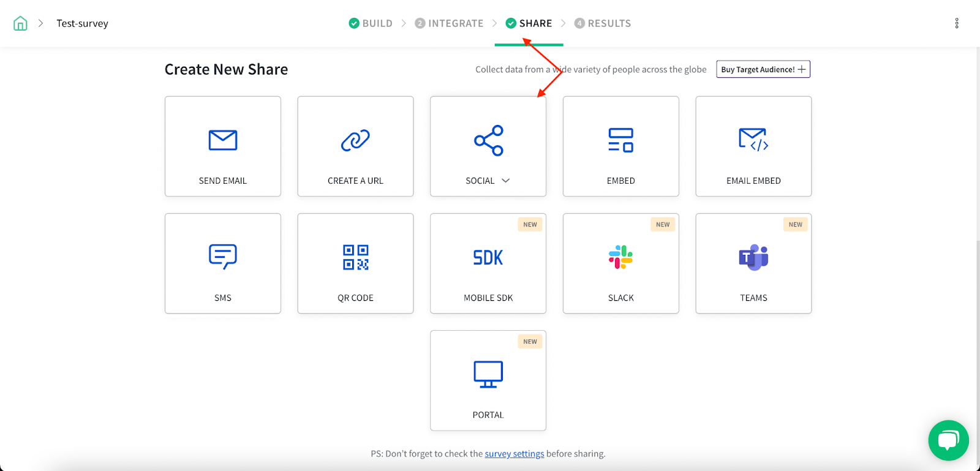This screenshot has width=980, height=471.
Task: Click the TEAMS card label
Action: pos(753,298)
